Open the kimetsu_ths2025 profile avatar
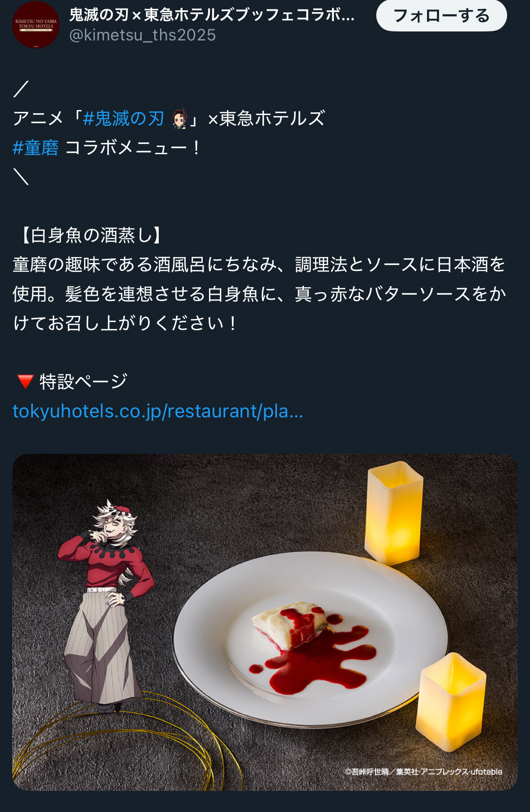This screenshot has height=812, width=530. click(36, 24)
